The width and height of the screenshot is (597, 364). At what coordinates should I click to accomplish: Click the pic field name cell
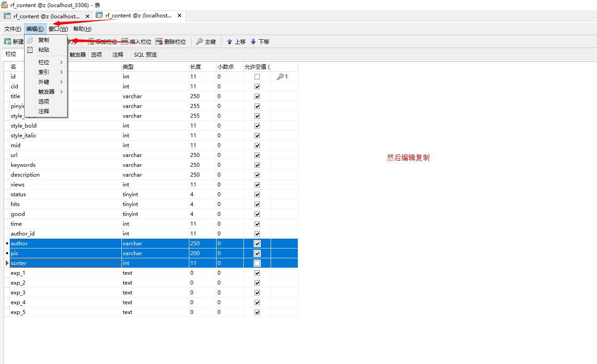[x=66, y=253]
